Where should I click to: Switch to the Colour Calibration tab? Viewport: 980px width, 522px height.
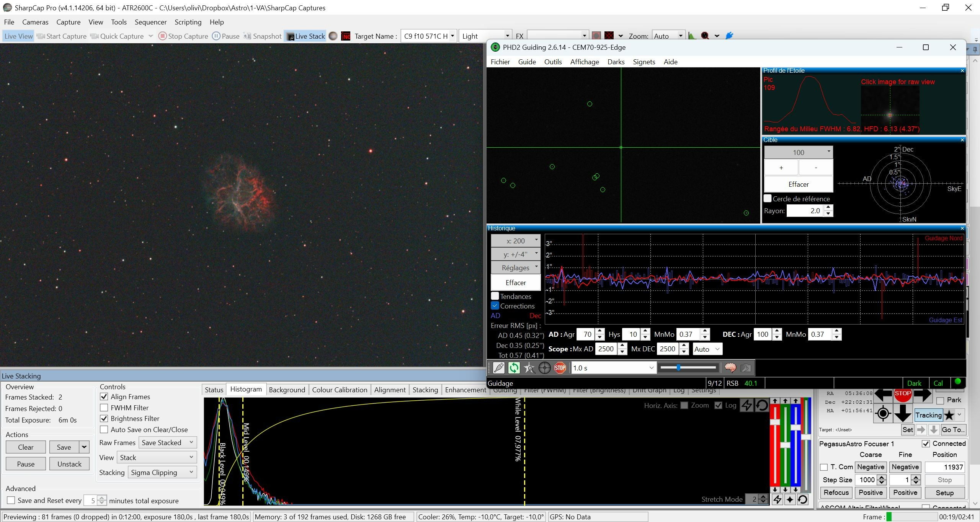(x=340, y=390)
